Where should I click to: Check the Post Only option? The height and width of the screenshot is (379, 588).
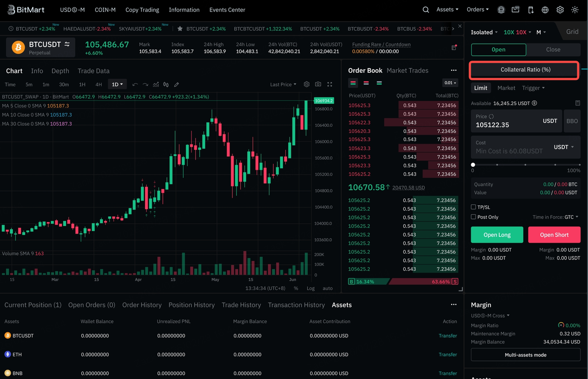[x=474, y=217]
